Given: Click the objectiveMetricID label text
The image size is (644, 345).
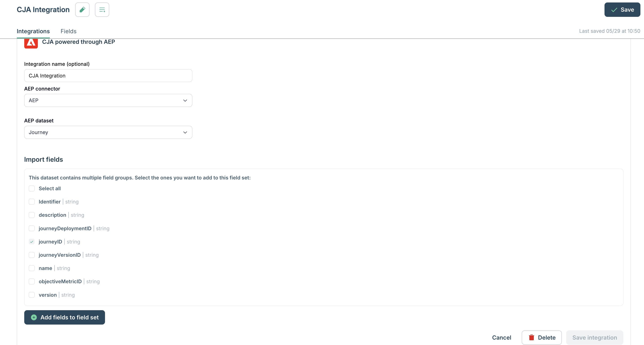Looking at the screenshot, I should [x=60, y=281].
